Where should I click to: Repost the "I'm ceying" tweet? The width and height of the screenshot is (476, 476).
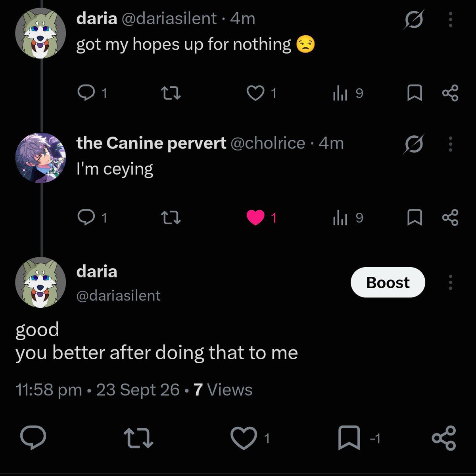click(x=171, y=218)
